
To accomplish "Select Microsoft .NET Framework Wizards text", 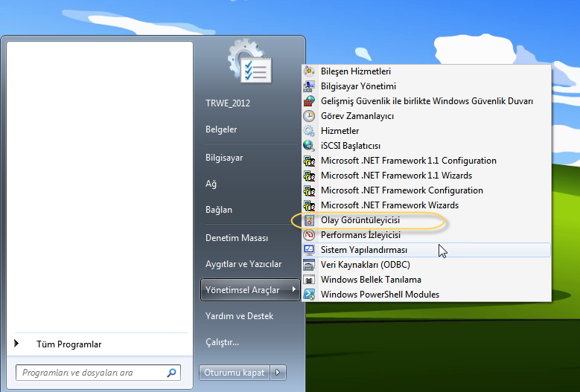I will click(389, 205).
